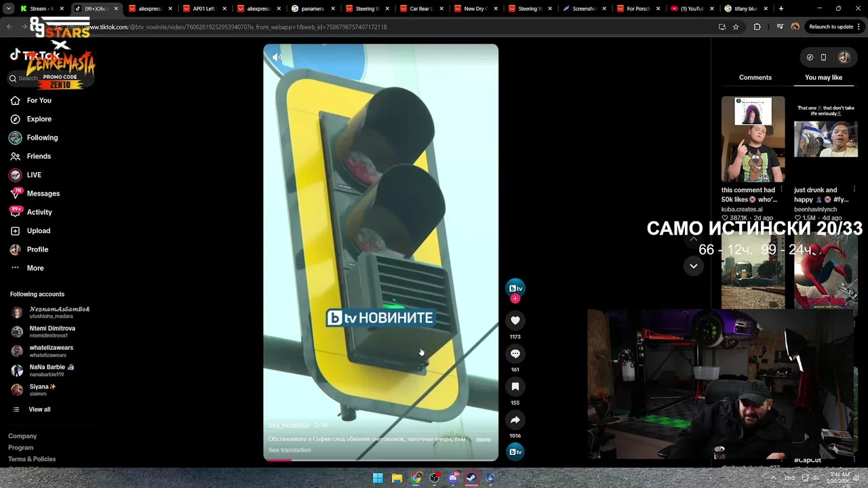The height and width of the screenshot is (488, 868).
Task: Show hidden system tray icons
Action: [773, 478]
